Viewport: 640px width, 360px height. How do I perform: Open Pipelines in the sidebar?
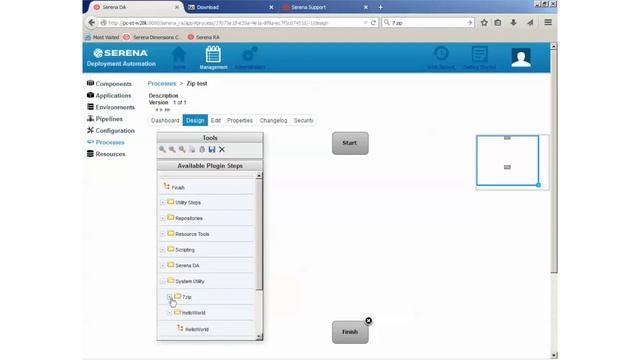click(104, 119)
